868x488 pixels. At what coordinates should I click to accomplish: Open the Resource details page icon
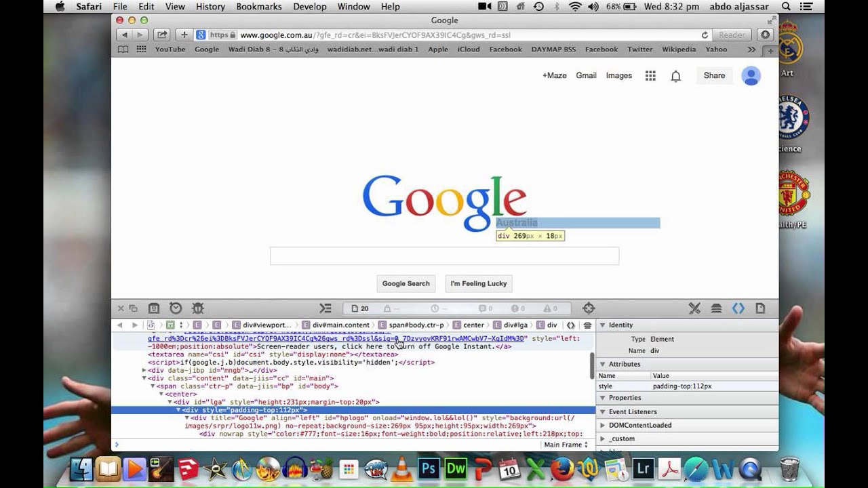760,308
